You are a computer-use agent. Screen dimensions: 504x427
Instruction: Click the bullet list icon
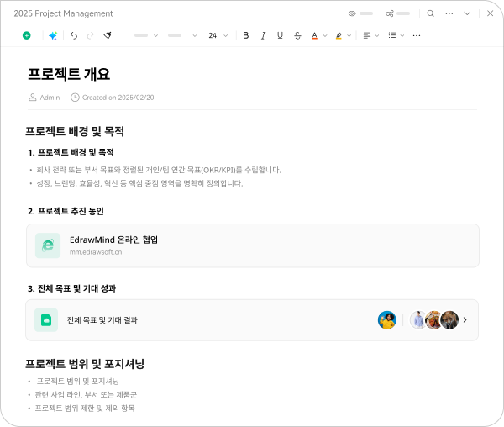click(x=391, y=35)
